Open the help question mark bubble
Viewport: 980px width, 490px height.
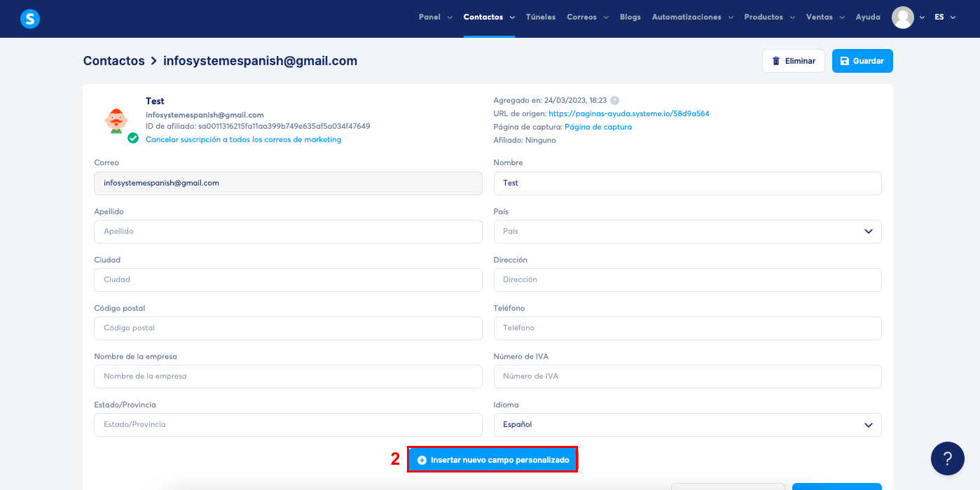[947, 458]
